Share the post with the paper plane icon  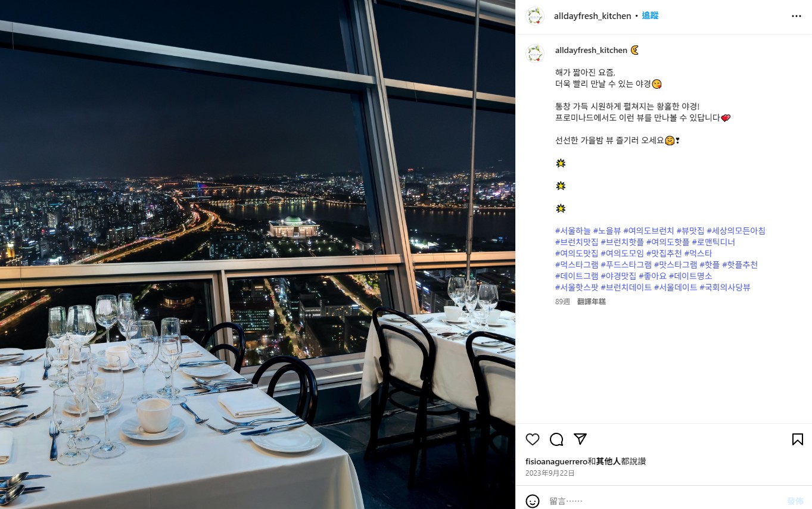point(580,439)
